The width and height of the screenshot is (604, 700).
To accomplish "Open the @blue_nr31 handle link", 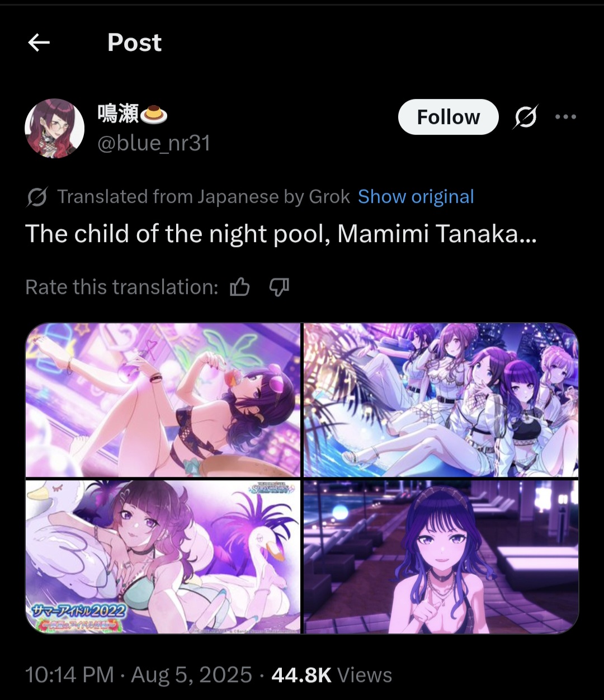I will pos(154,144).
